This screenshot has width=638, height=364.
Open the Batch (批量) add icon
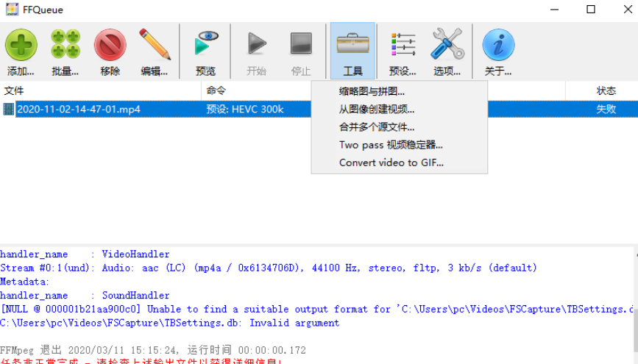(x=65, y=44)
